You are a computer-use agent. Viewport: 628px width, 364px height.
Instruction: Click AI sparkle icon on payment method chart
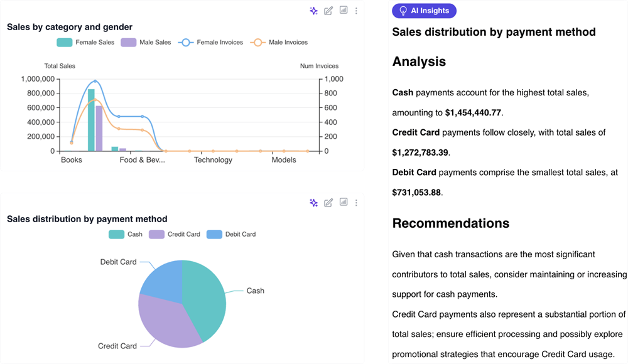[313, 203]
